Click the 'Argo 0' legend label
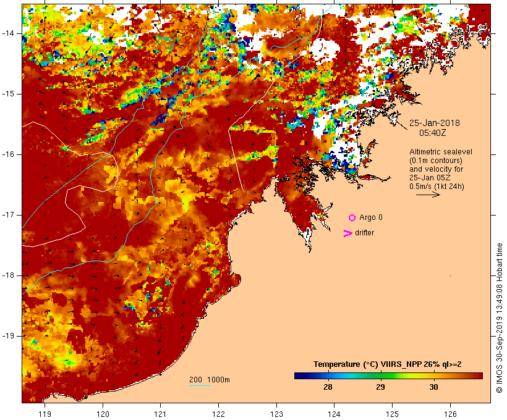The height and width of the screenshot is (420, 507). click(371, 217)
